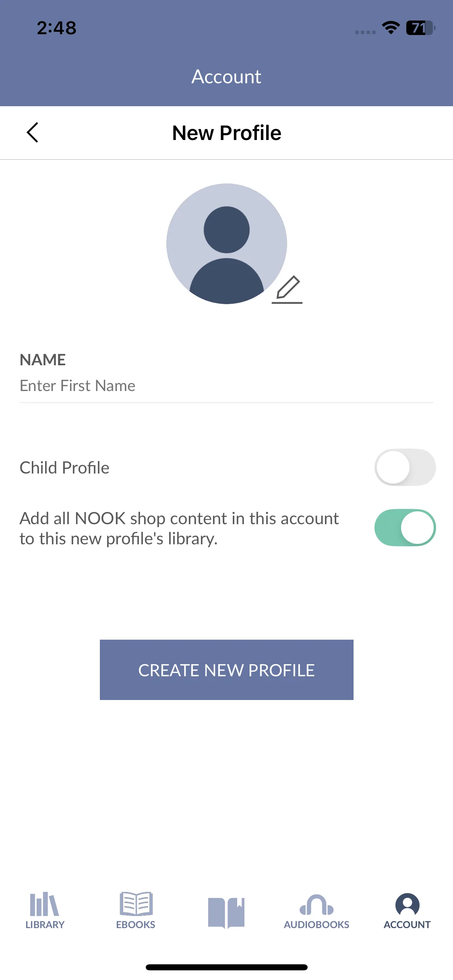This screenshot has width=453, height=980.
Task: Tap the pencil edit avatar icon
Action: (287, 290)
